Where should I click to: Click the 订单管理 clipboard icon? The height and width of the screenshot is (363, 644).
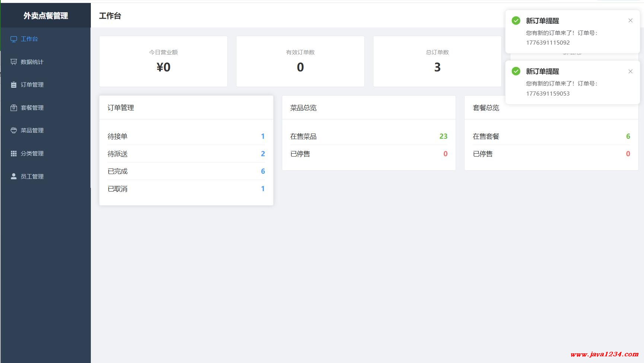[14, 85]
